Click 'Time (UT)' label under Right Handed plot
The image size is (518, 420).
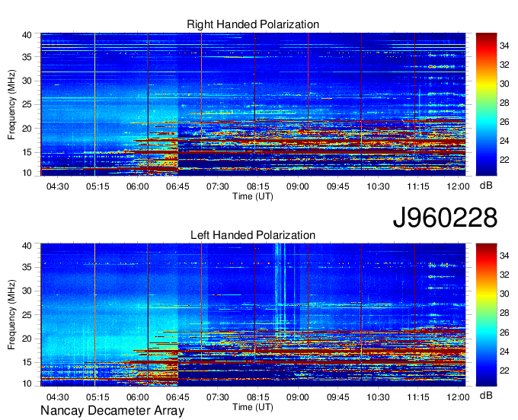253,196
